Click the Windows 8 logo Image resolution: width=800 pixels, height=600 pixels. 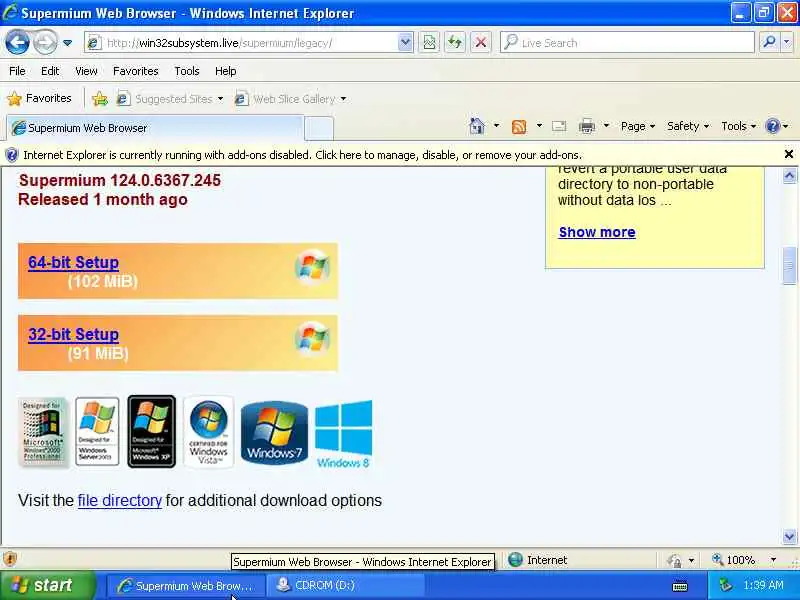pos(343,434)
